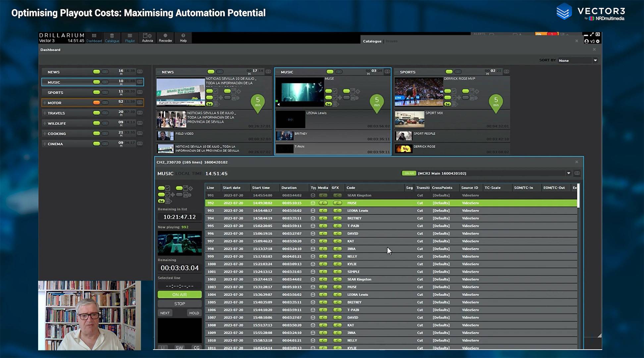The width and height of the screenshot is (644, 358).
Task: Select playlist line 994 BRITNEY
Action: 391,218
